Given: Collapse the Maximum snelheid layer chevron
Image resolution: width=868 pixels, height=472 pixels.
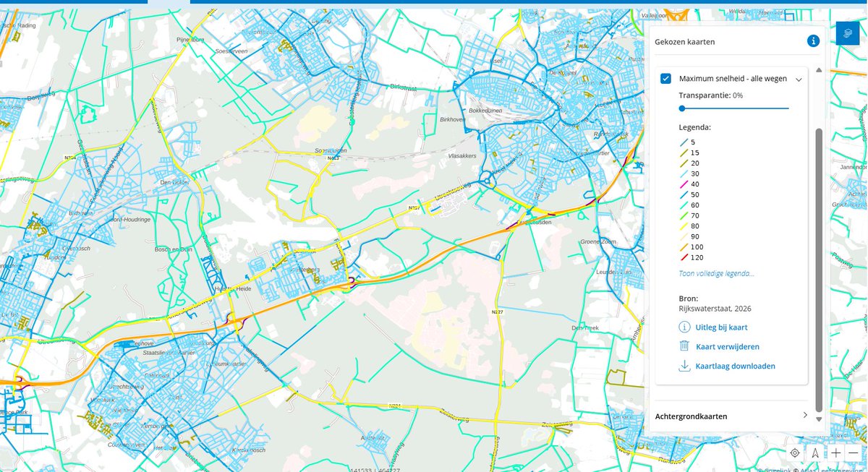Looking at the screenshot, I should pyautogui.click(x=799, y=79).
